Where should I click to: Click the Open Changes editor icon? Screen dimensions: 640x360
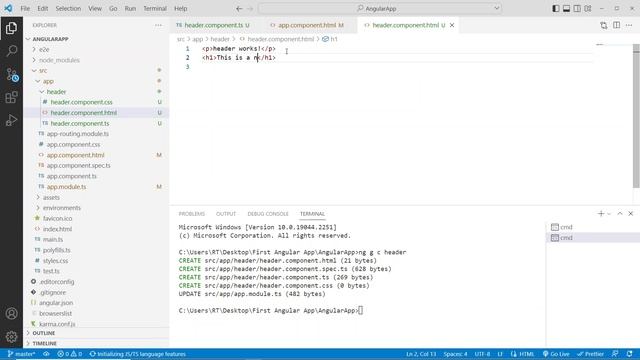(604, 25)
